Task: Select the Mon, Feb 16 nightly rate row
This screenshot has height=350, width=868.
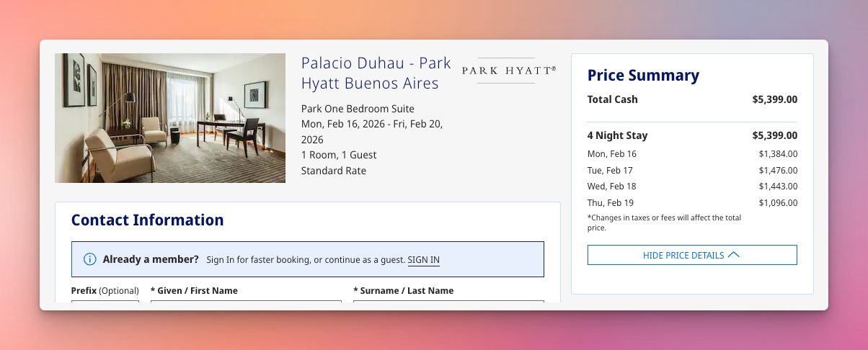Action: coord(692,153)
